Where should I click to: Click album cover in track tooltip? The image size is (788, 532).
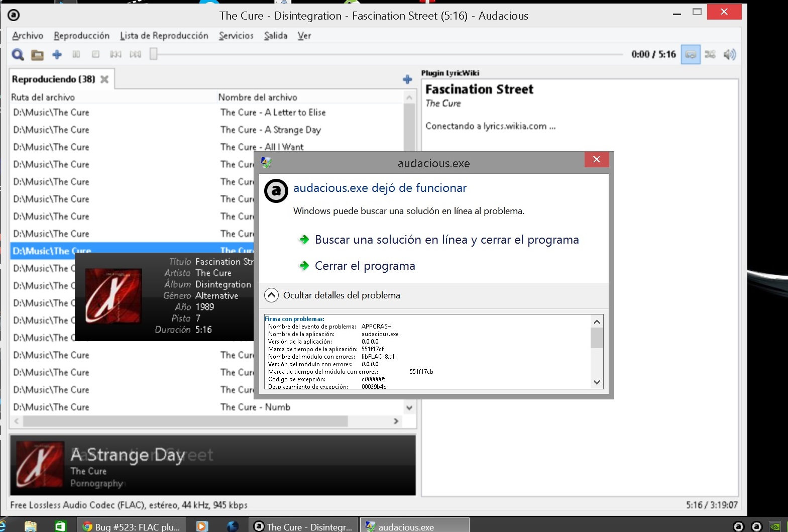click(114, 296)
